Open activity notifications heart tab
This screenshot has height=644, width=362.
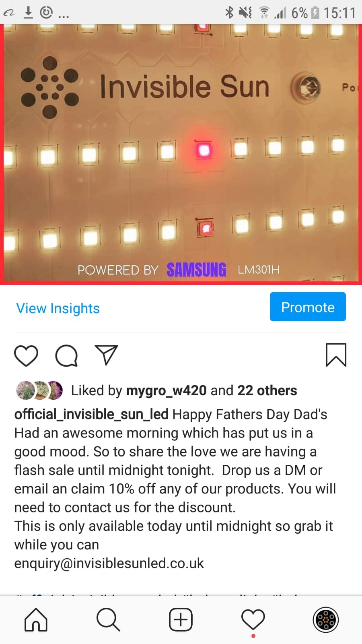coord(253,619)
